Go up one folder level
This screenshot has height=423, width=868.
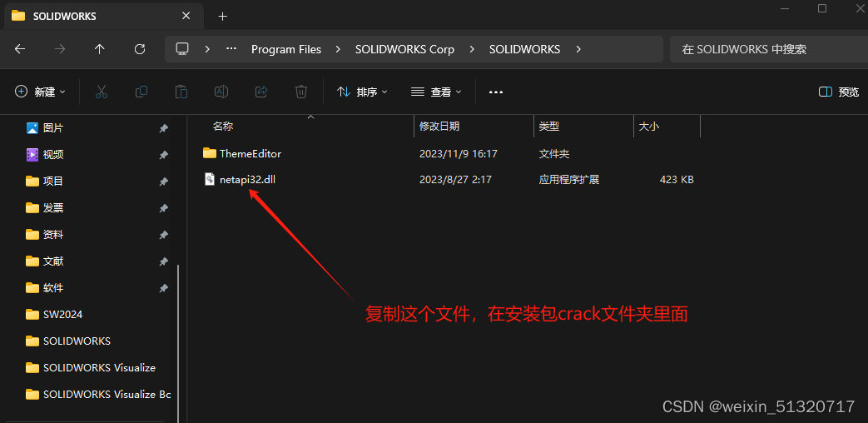[100, 49]
